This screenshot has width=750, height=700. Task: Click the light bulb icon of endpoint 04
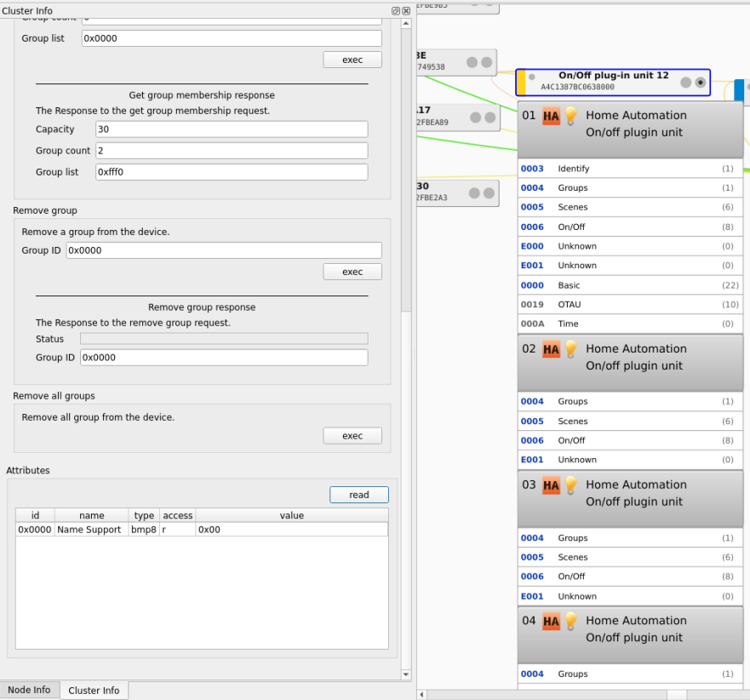[x=570, y=621]
